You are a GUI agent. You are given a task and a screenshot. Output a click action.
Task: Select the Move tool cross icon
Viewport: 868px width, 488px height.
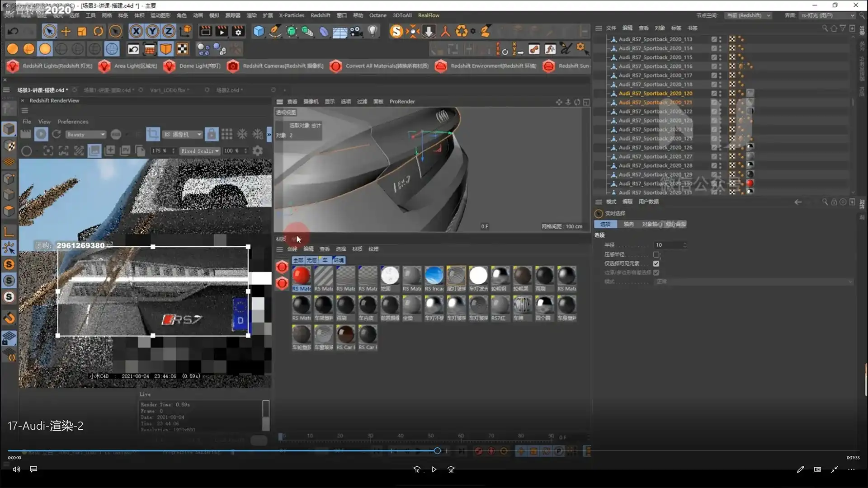pos(66,31)
